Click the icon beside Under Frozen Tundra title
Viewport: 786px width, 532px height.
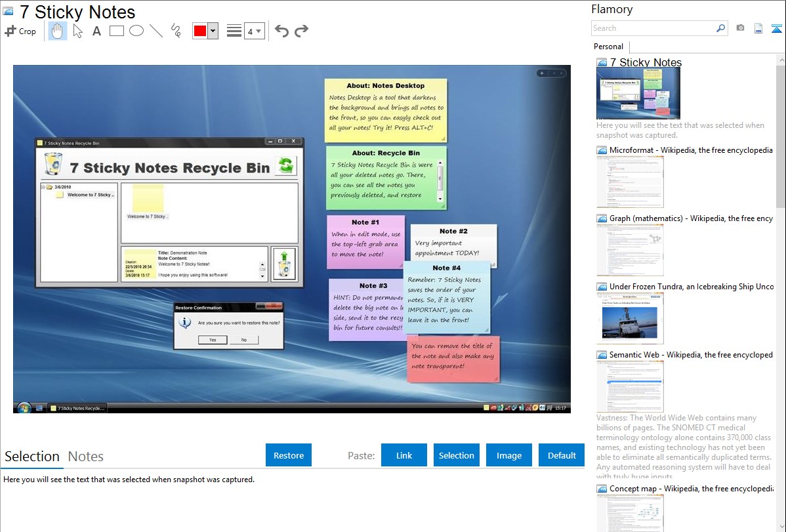click(x=602, y=287)
